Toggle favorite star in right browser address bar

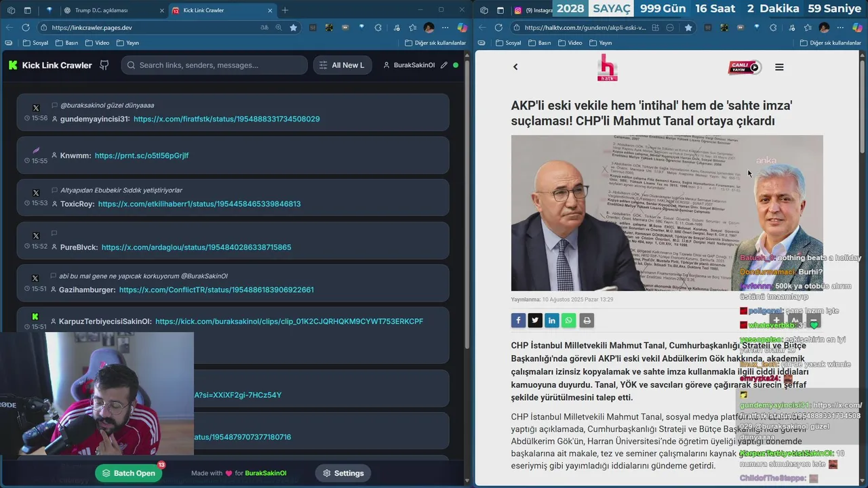pos(688,28)
